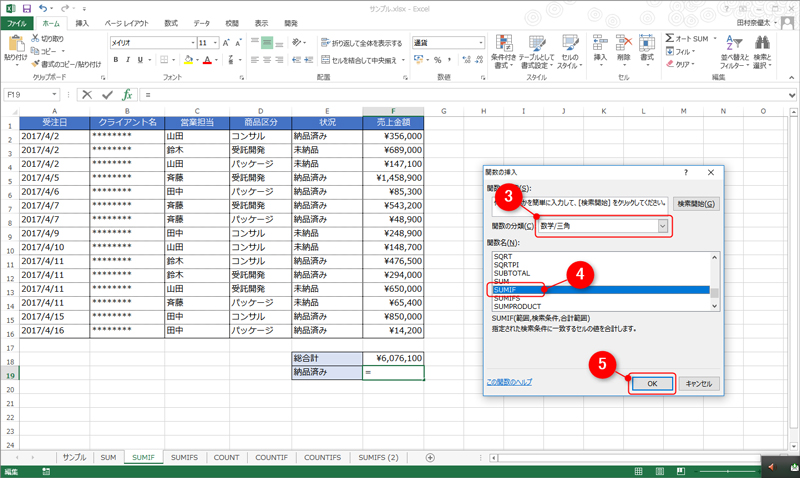Click the Undo arrow icon

tap(43, 9)
